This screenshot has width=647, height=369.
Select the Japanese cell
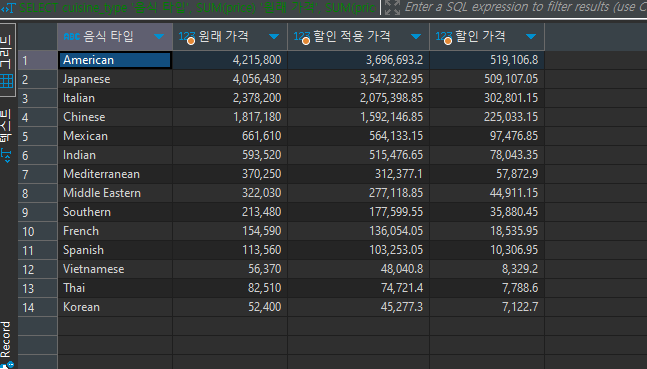[115, 79]
